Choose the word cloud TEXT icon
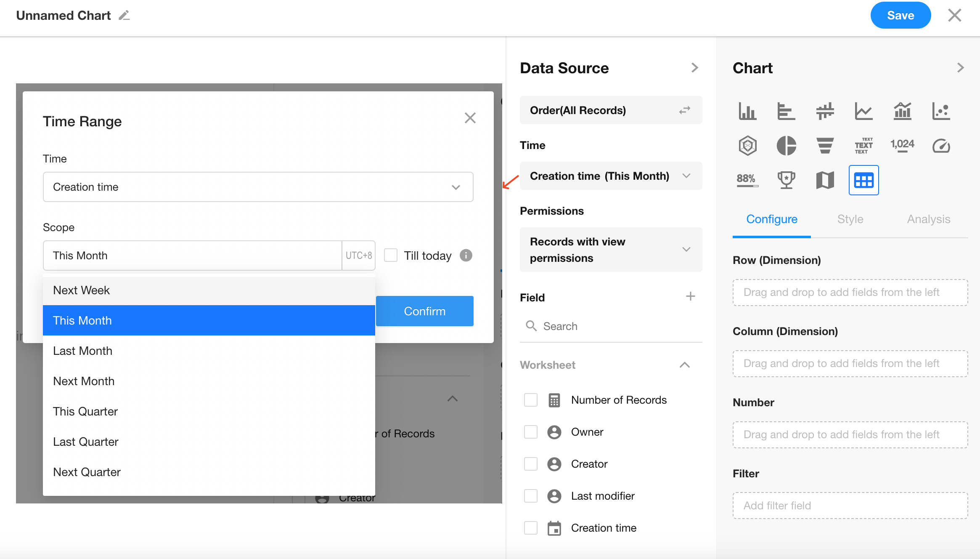The width and height of the screenshot is (980, 559). (x=863, y=146)
